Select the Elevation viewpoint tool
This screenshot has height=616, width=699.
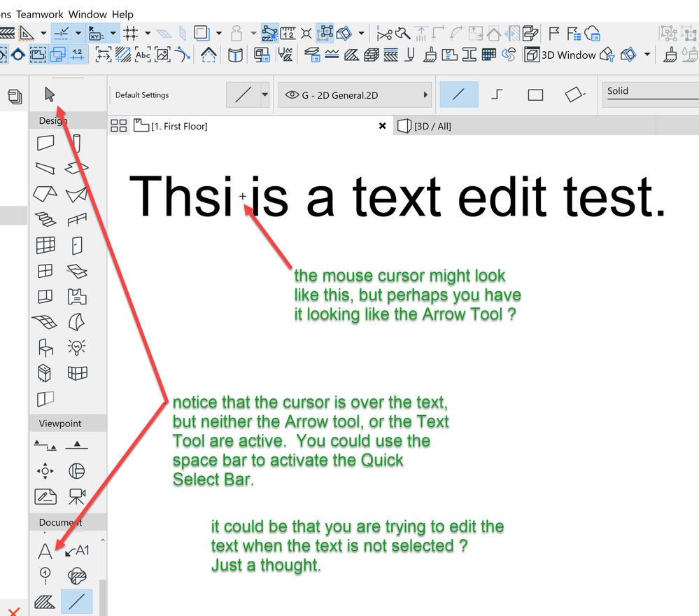pyautogui.click(x=77, y=444)
